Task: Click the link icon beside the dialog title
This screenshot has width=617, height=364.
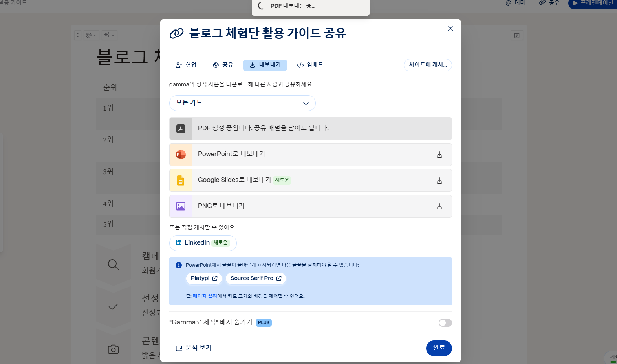Action: tap(176, 33)
